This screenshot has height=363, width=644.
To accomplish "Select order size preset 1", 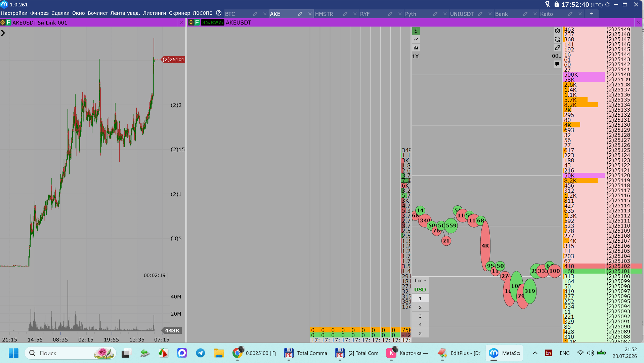I will pyautogui.click(x=420, y=298).
